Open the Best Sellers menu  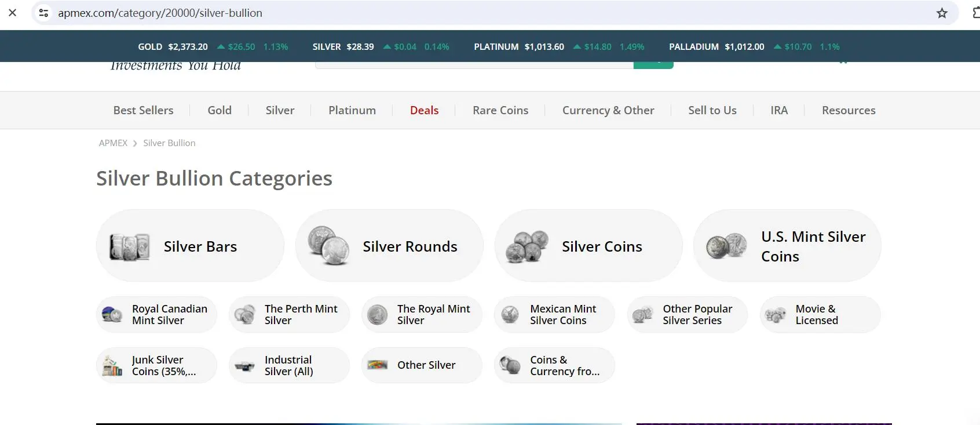coord(143,110)
